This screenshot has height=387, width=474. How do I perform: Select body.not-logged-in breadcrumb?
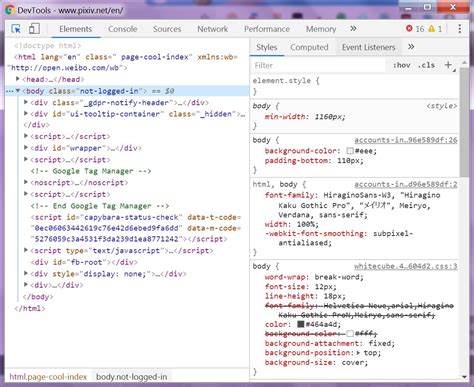[132, 377]
